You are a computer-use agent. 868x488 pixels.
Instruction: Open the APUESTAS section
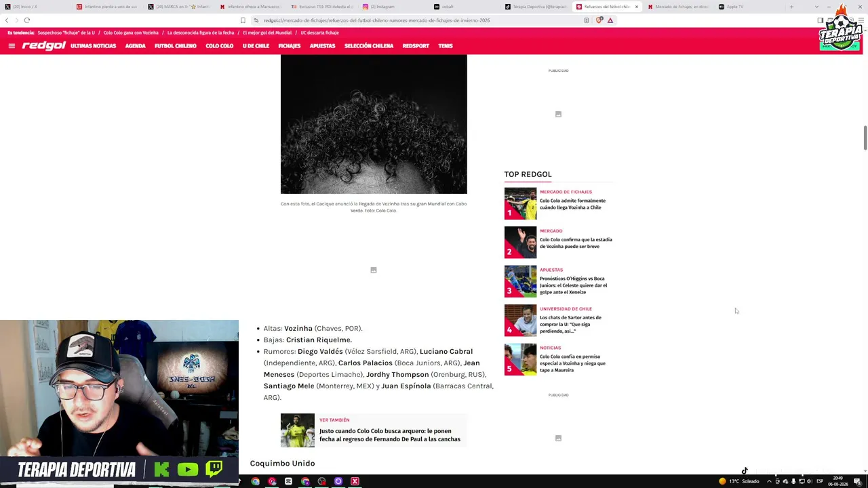coord(322,46)
